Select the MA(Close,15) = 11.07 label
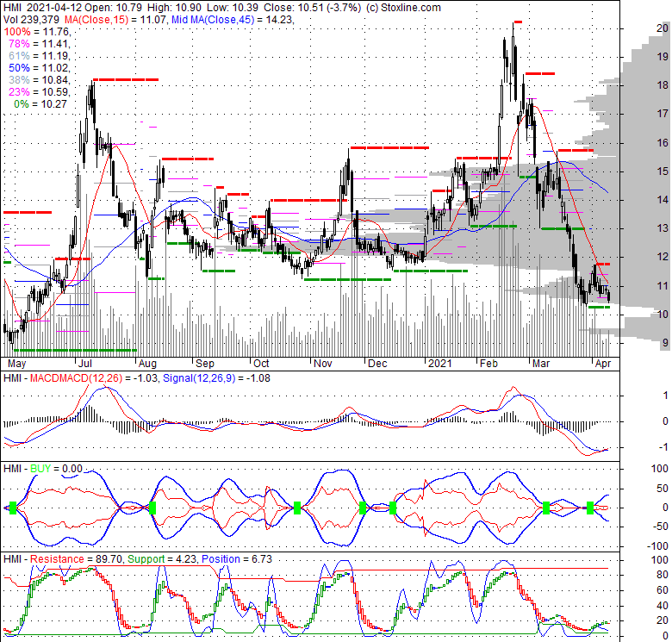 coord(115,20)
